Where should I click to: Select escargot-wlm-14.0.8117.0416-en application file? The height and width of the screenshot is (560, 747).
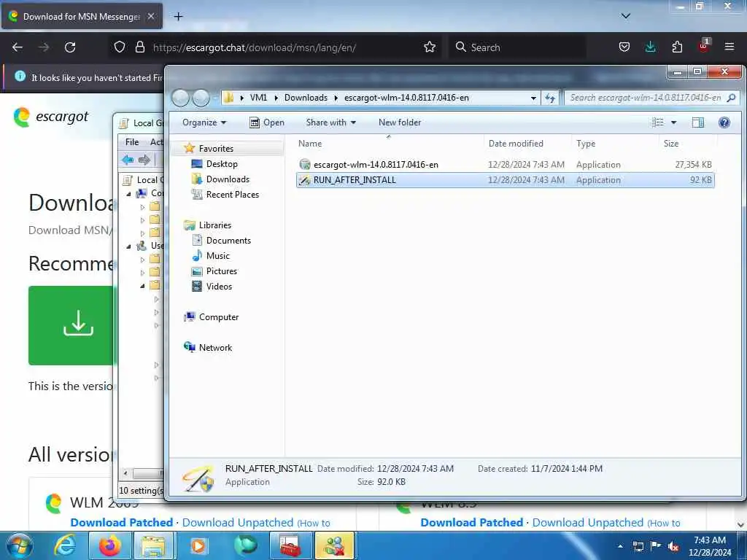click(505, 164)
